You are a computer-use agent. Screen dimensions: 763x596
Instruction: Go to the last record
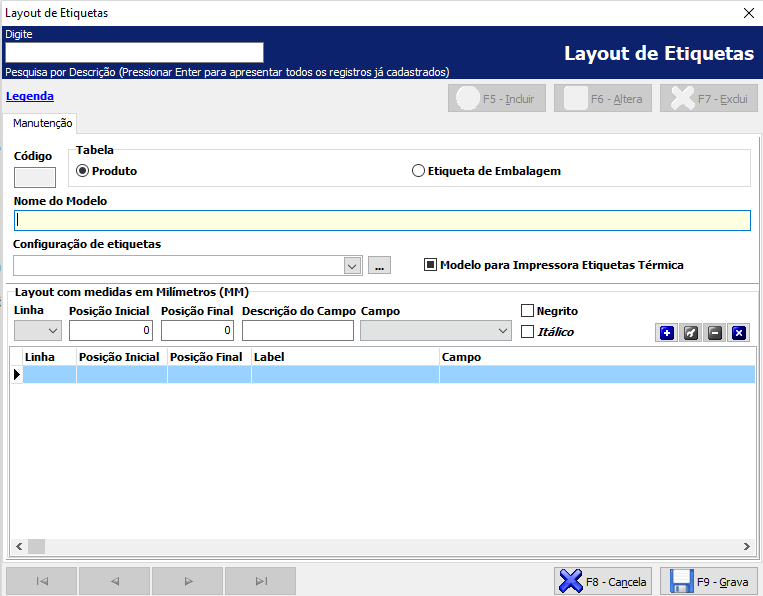[260, 581]
